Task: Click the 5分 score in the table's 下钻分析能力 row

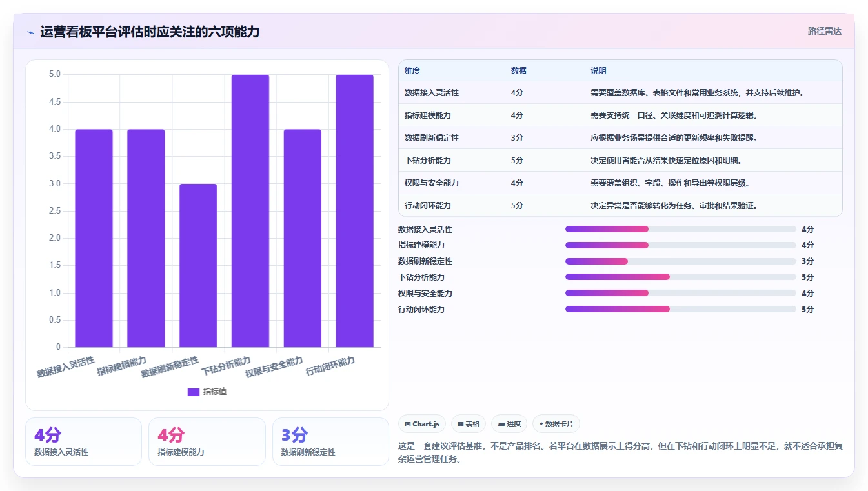Action: (x=517, y=161)
